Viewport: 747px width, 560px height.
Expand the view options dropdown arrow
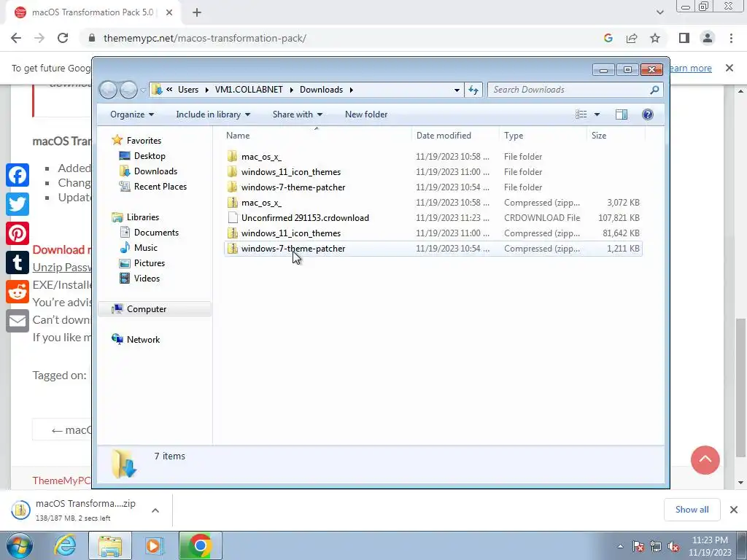(x=597, y=114)
